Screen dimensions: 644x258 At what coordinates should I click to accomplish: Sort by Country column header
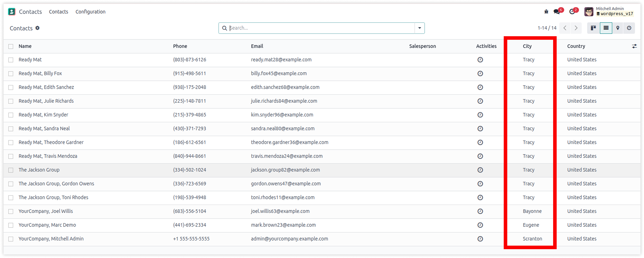(x=576, y=46)
